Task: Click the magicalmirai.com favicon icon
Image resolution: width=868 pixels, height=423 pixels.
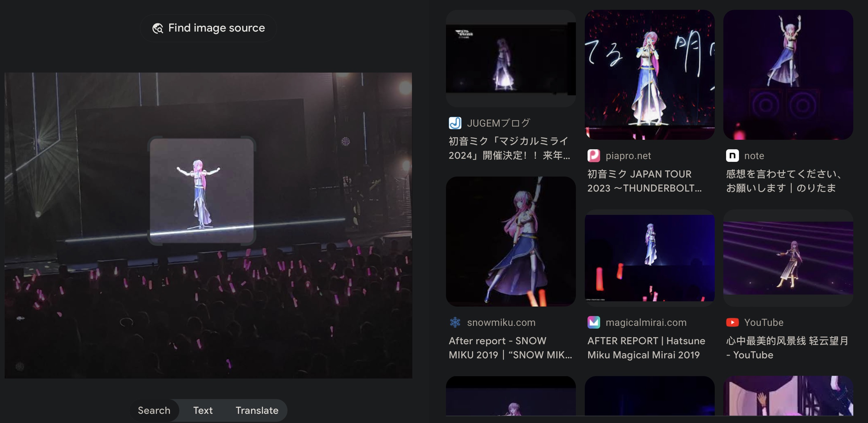Action: tap(593, 322)
